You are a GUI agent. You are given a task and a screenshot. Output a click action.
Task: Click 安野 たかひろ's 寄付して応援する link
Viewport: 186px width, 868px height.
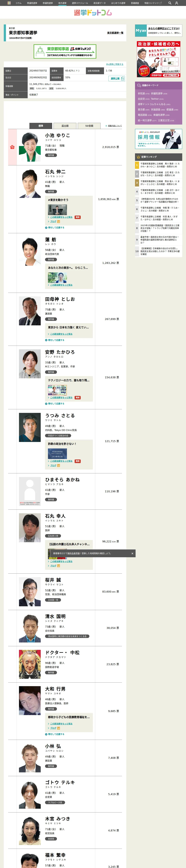tap(56, 404)
